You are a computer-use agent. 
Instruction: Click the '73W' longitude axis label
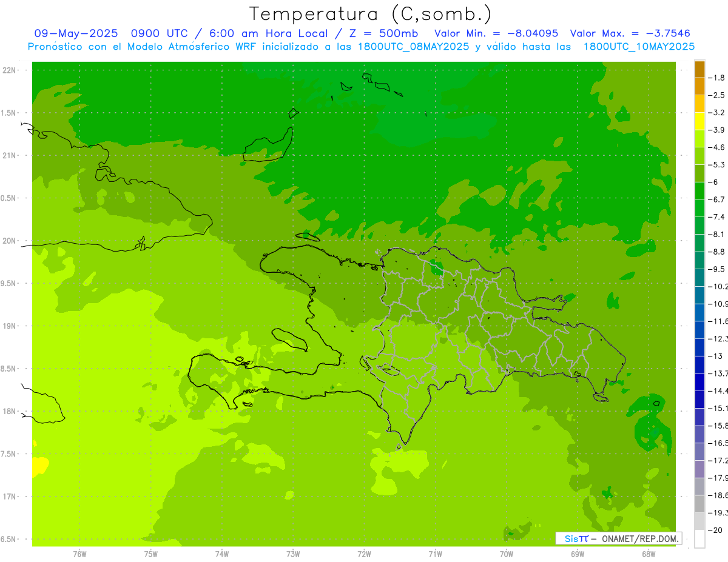pyautogui.click(x=293, y=554)
